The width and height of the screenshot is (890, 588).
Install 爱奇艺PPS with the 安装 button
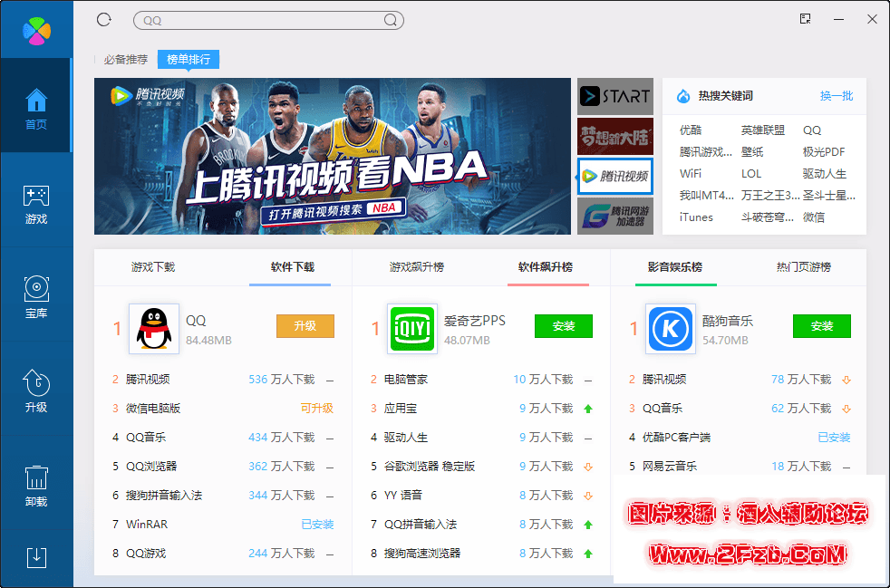tap(564, 326)
